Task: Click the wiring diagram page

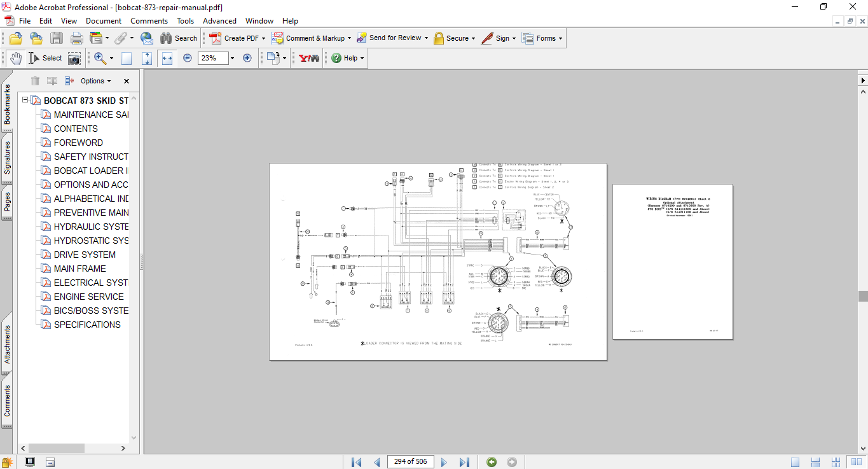Action: pyautogui.click(x=438, y=262)
